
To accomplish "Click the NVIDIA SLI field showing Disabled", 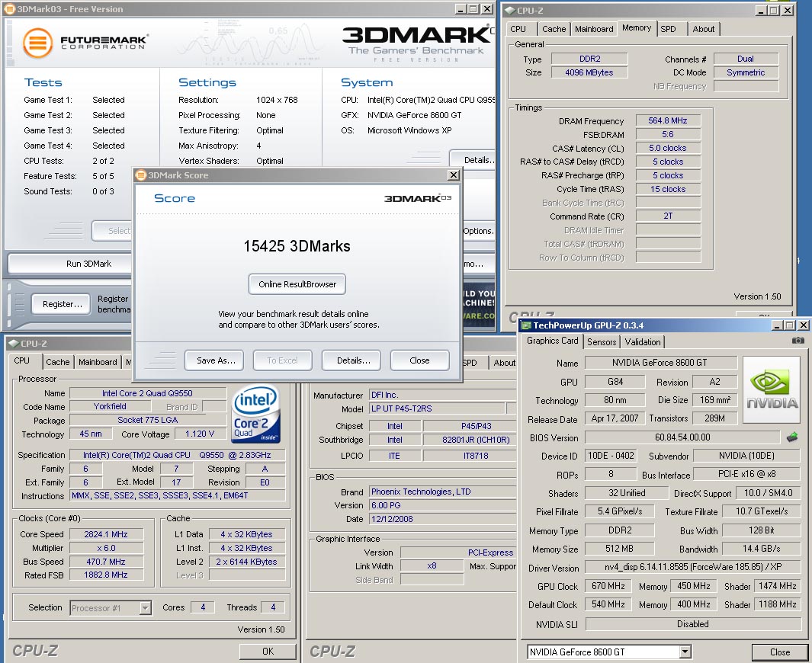I will click(693, 624).
